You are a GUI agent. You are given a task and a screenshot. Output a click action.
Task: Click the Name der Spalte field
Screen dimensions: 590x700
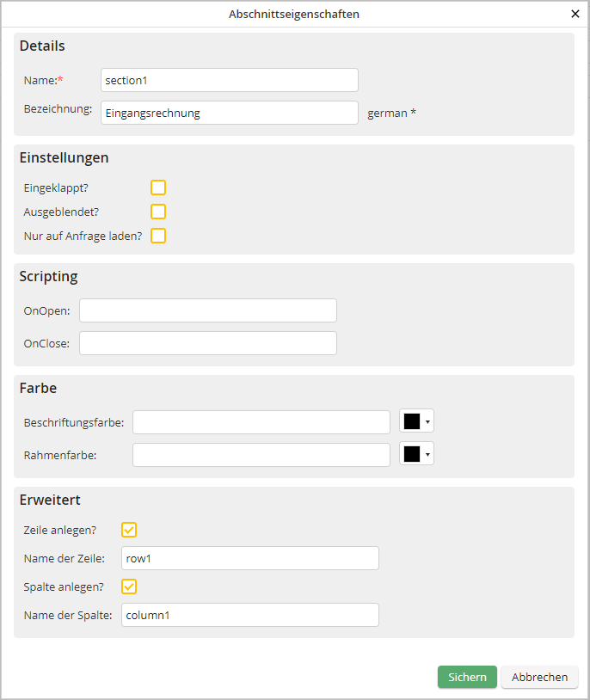pyautogui.click(x=249, y=615)
